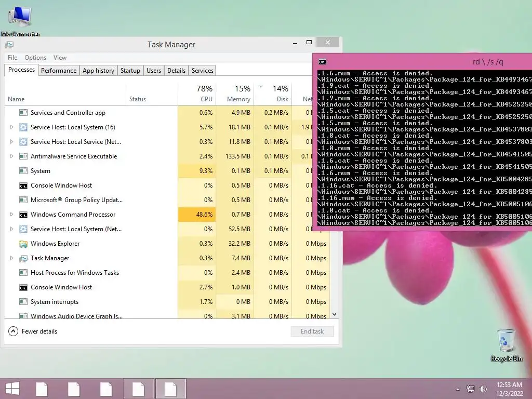This screenshot has height=399, width=532.
Task: Sort by the Name column header
Action: [x=65, y=94]
